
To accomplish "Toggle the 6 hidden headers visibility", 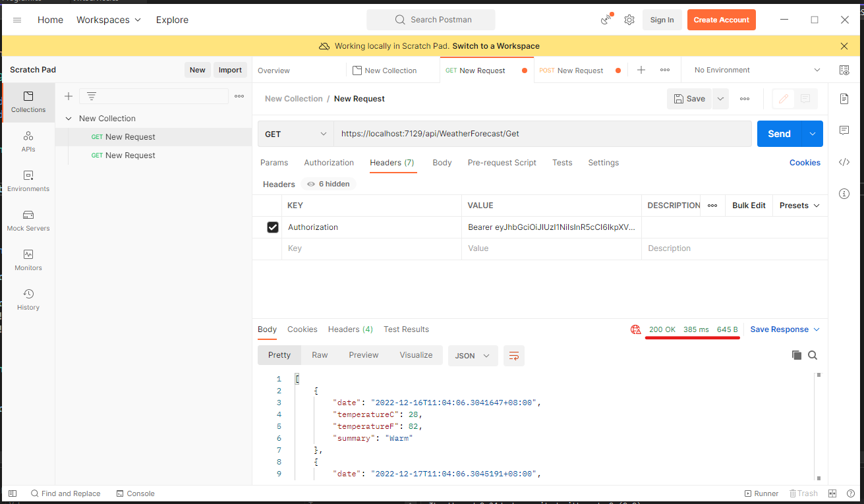I will pyautogui.click(x=328, y=184).
